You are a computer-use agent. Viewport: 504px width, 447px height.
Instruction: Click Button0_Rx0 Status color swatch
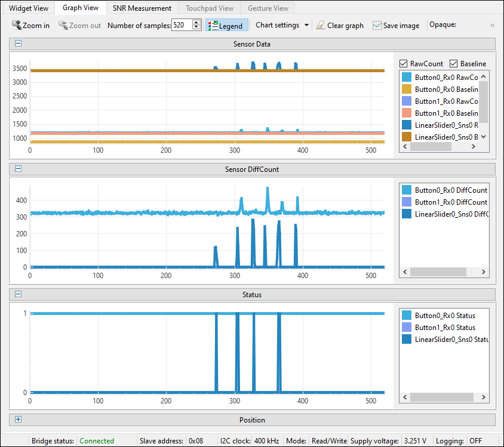(407, 315)
